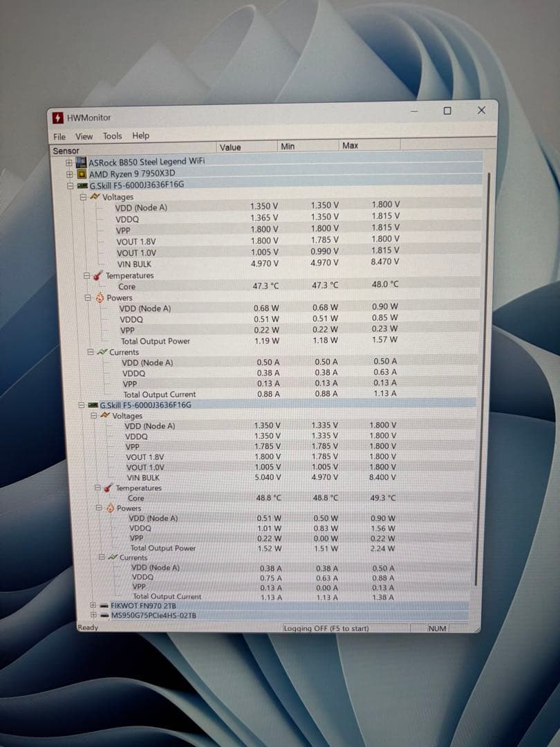Collapse Currents under first G.Skill module
The width and height of the screenshot is (560, 747).
tap(91, 352)
